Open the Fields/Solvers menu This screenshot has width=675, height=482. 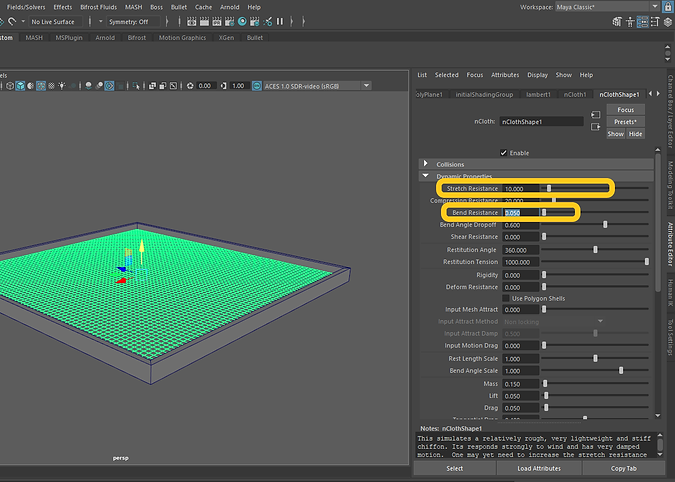tap(26, 7)
